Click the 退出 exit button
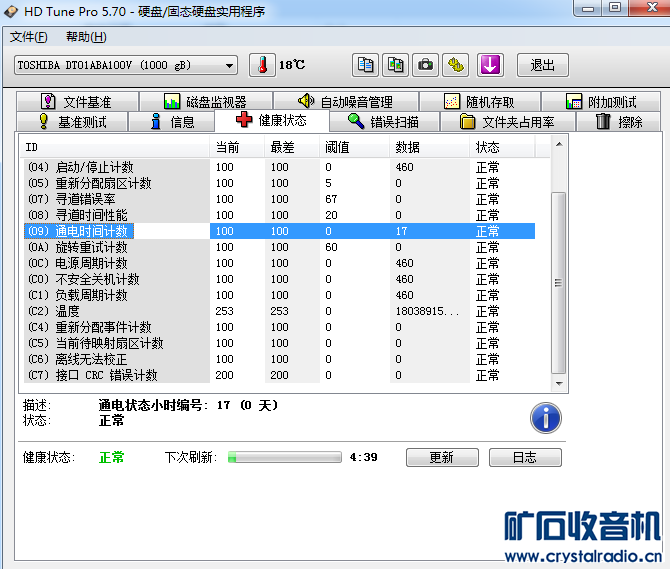The image size is (670, 569). 543,65
